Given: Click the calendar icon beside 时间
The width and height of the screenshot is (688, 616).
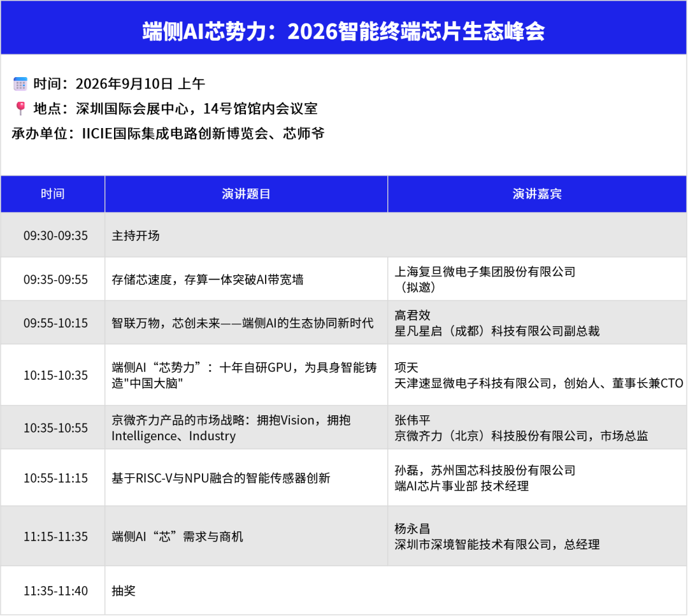Looking at the screenshot, I should point(20,84).
